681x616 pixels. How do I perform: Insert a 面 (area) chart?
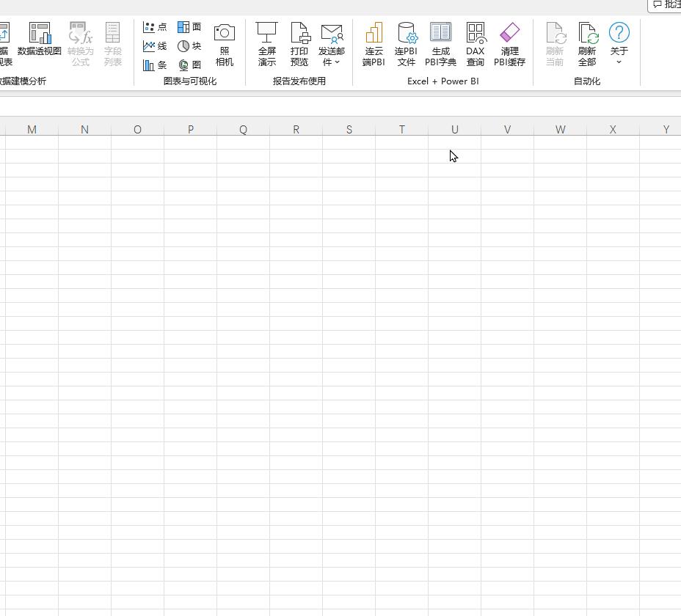click(189, 27)
